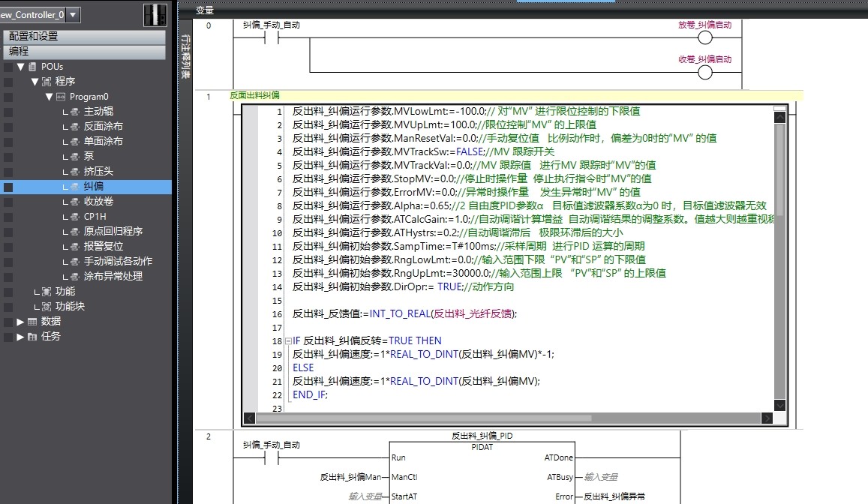Click the ATBusy 输入变量 output field
The width and height of the screenshot is (868, 504).
tap(601, 477)
